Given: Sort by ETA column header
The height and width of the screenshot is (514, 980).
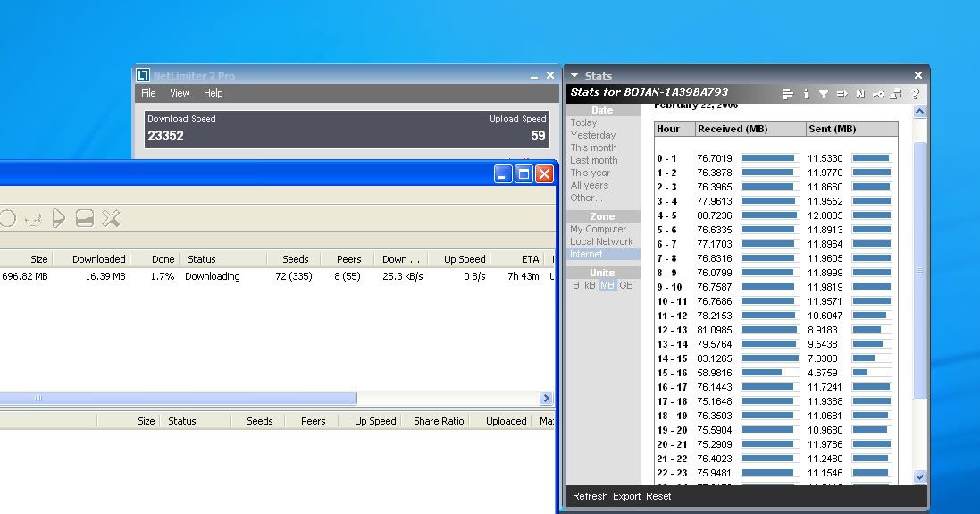Looking at the screenshot, I should point(530,259).
